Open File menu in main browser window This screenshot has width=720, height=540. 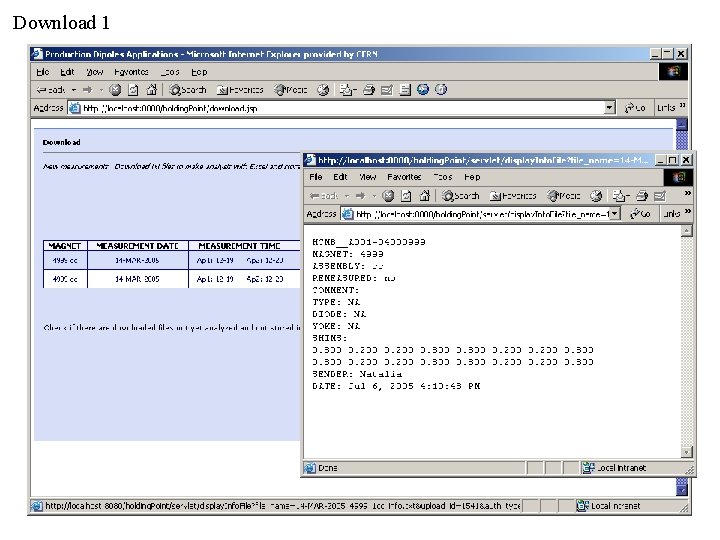click(42, 72)
